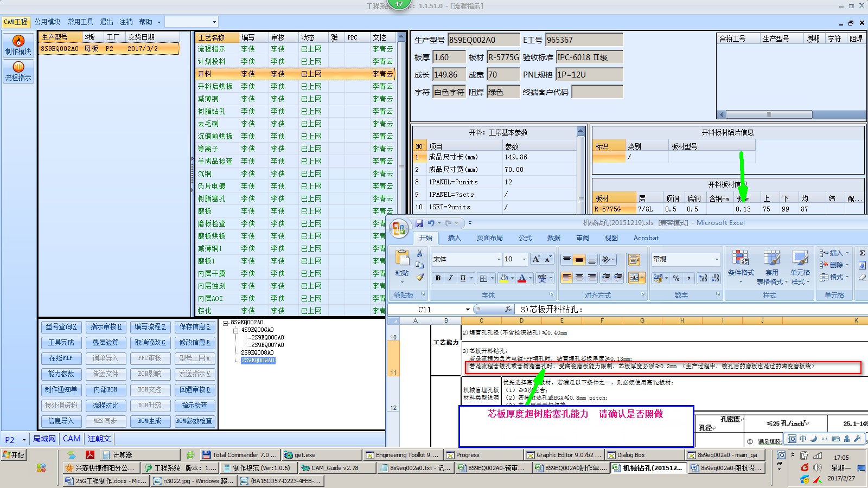The height and width of the screenshot is (488, 868).
Task: Toggle middle vertical alignment in Excel
Action: (579, 259)
